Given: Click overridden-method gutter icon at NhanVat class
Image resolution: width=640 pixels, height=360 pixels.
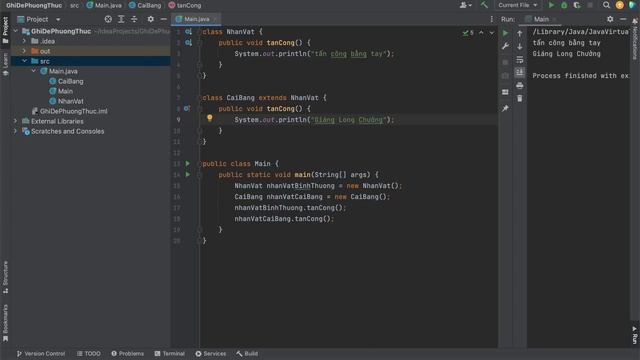Looking at the screenshot, I should coord(188,31).
